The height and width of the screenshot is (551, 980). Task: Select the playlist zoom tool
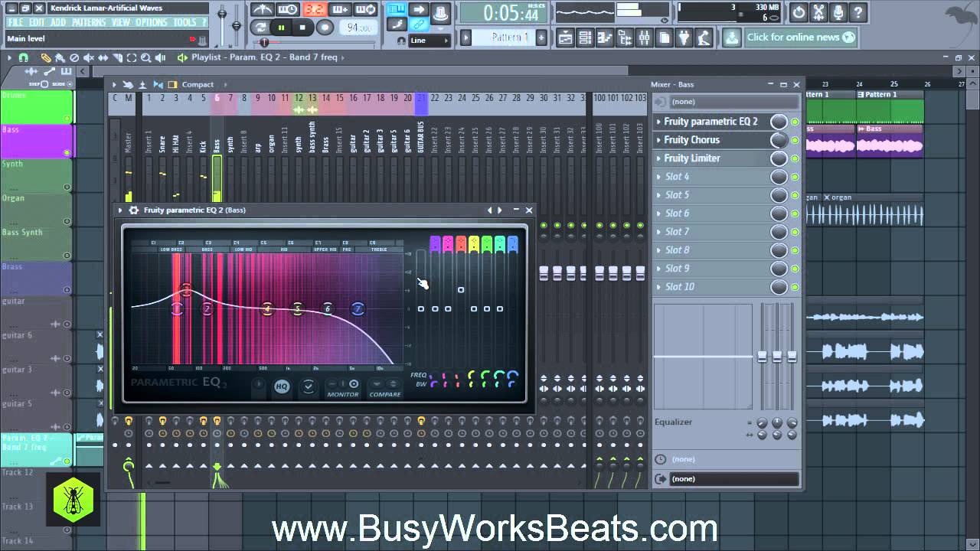pos(145,57)
